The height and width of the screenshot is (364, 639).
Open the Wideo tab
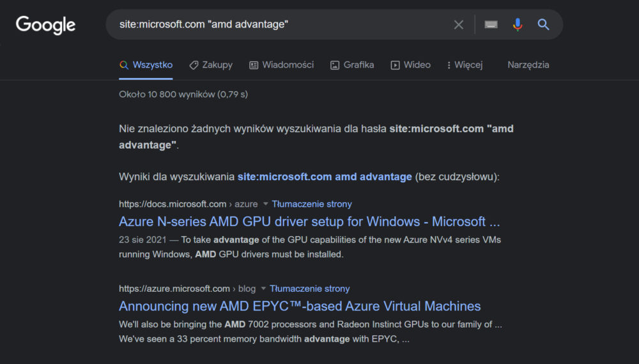pos(410,65)
